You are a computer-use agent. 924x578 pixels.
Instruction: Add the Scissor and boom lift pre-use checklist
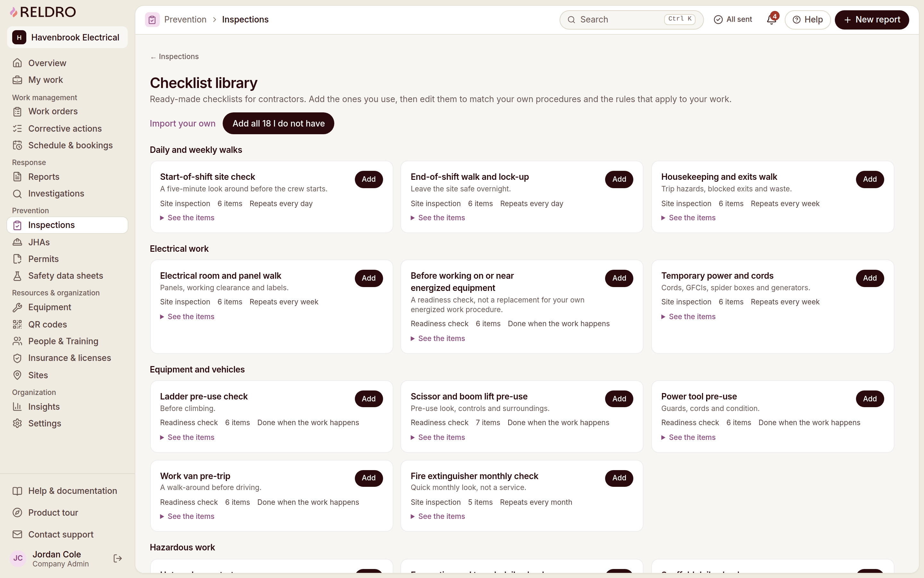(x=619, y=399)
